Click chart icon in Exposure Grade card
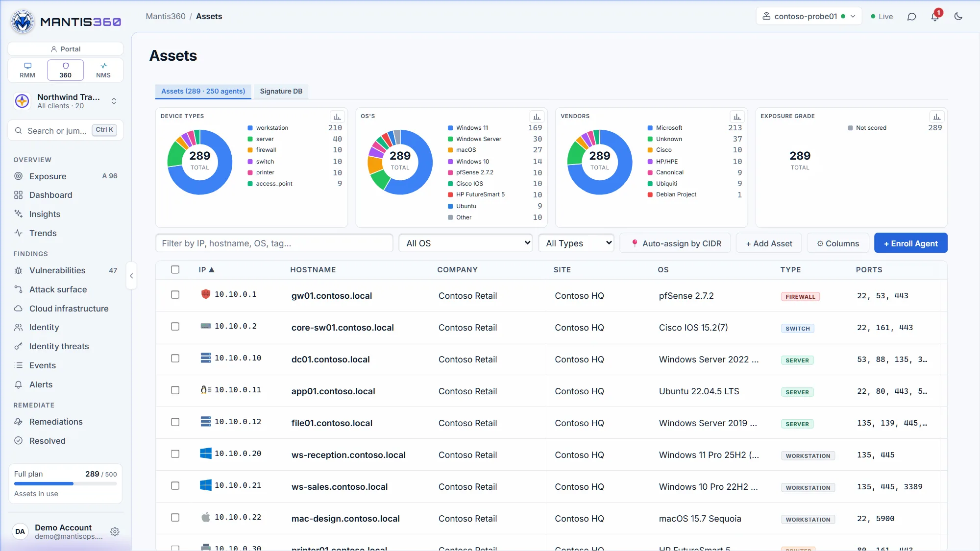 [x=937, y=117]
